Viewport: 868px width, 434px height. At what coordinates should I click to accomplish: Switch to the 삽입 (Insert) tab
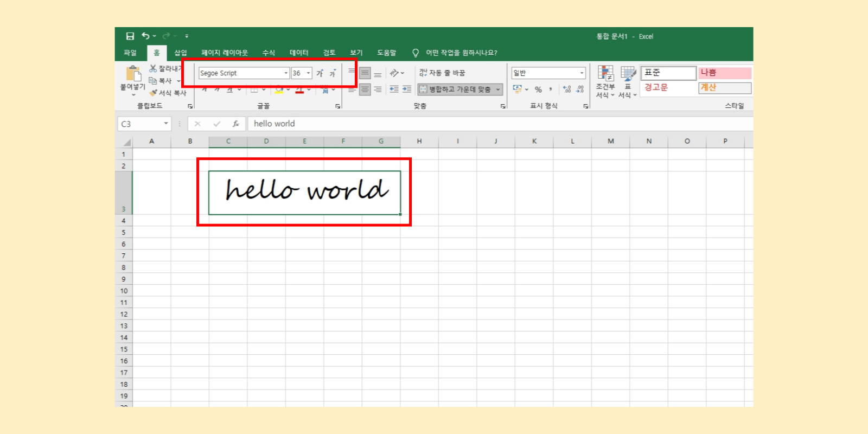point(181,53)
